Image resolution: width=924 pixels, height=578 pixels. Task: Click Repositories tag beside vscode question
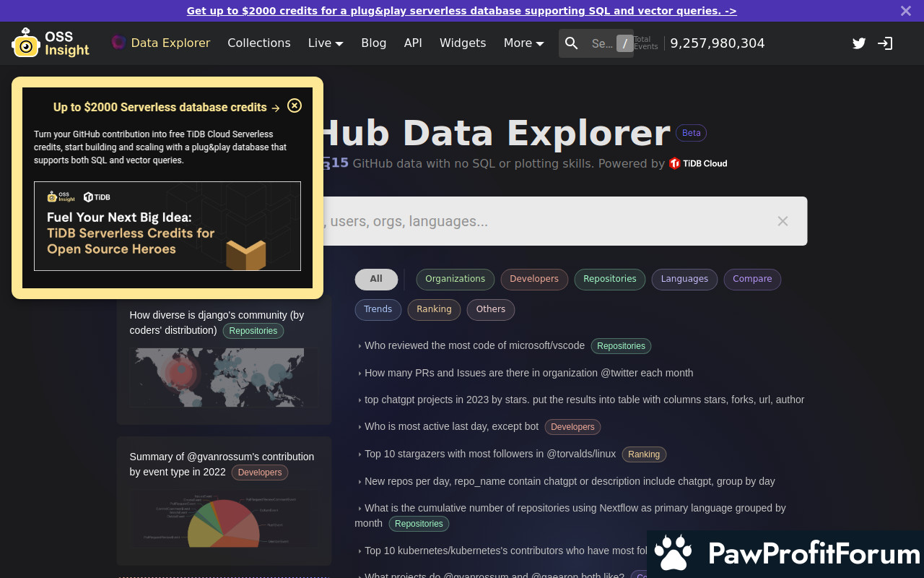[x=621, y=346]
